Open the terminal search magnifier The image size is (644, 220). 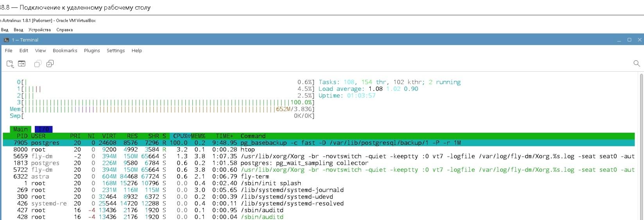[636, 63]
